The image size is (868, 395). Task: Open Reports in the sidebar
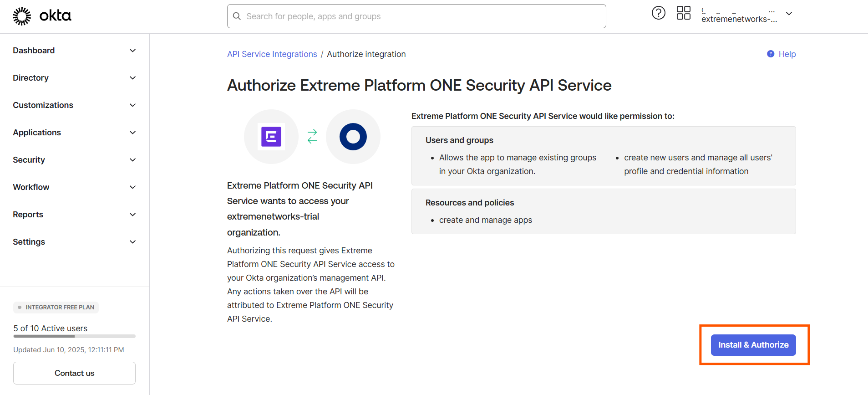pos(28,215)
